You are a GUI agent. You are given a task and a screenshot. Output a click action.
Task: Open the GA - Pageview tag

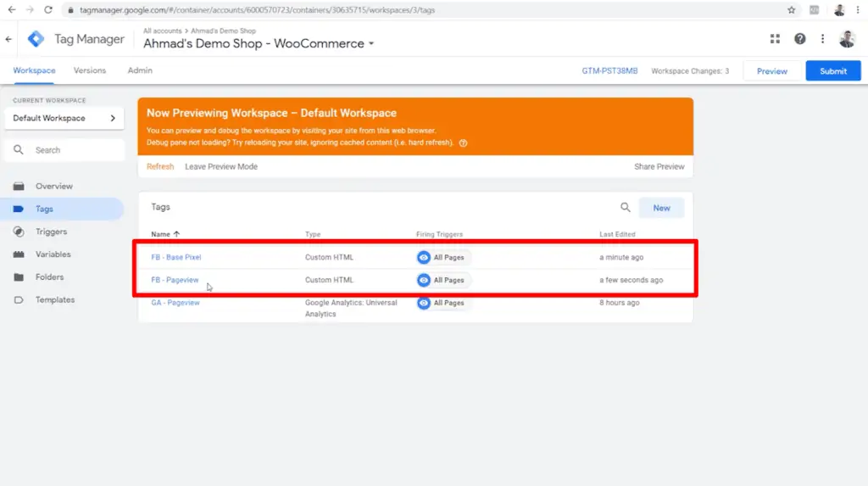pos(175,303)
